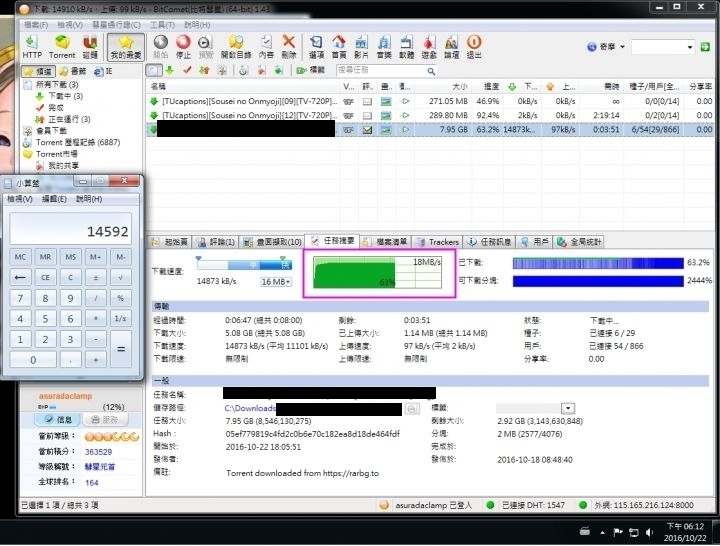The height and width of the screenshot is (546, 720).
Task: Click the availability 2444% blue bar
Action: click(x=598, y=281)
